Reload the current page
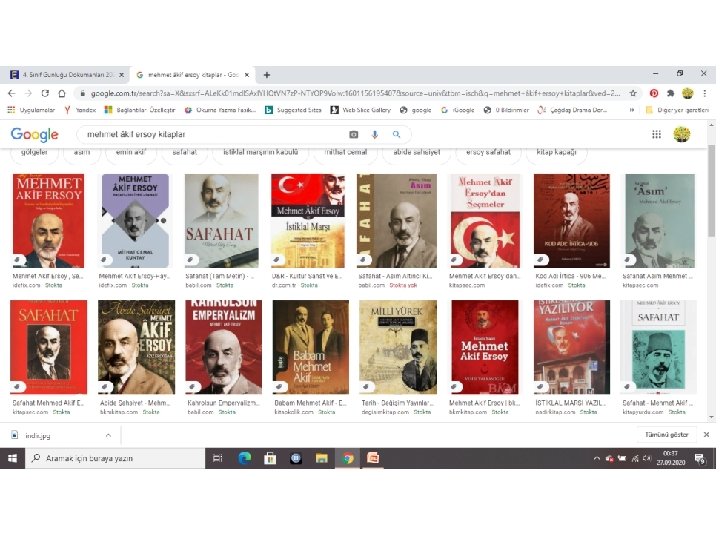The image size is (720, 540). click(x=45, y=93)
